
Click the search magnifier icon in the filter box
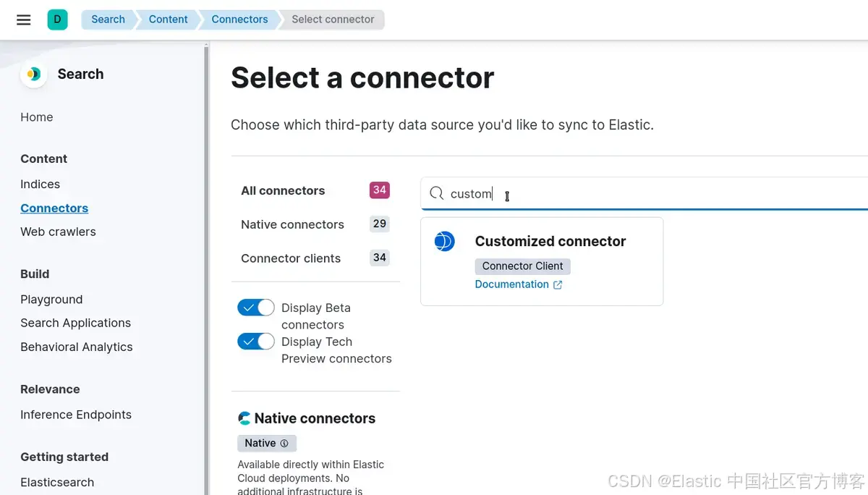(436, 193)
